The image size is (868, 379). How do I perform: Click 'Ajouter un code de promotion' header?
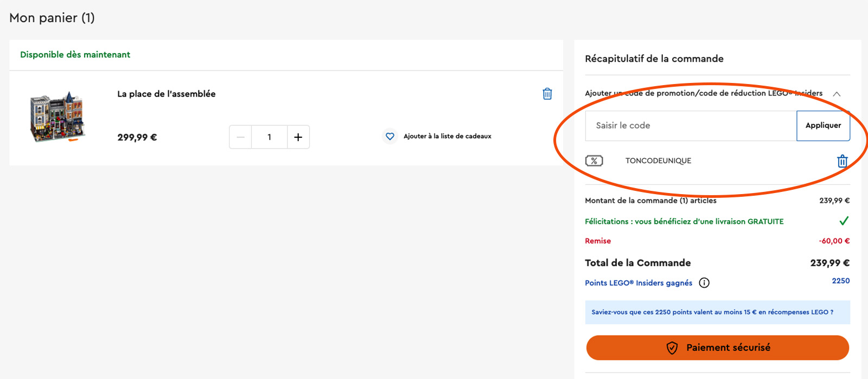(703, 93)
